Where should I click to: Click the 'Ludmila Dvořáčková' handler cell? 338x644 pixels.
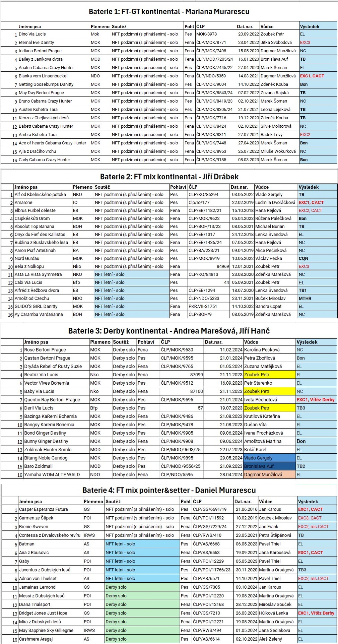[x=276, y=203]
